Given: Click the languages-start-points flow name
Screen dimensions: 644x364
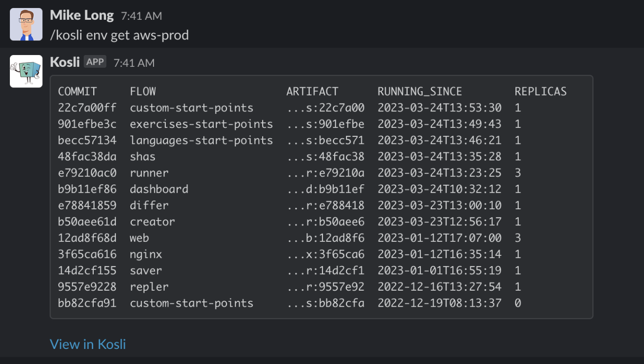Looking at the screenshot, I should click(x=201, y=140).
